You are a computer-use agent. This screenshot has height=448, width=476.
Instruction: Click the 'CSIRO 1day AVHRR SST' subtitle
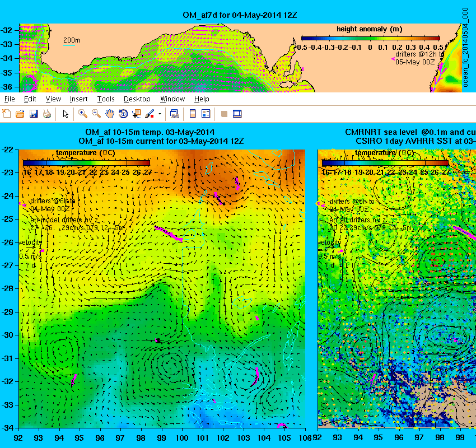(416, 141)
